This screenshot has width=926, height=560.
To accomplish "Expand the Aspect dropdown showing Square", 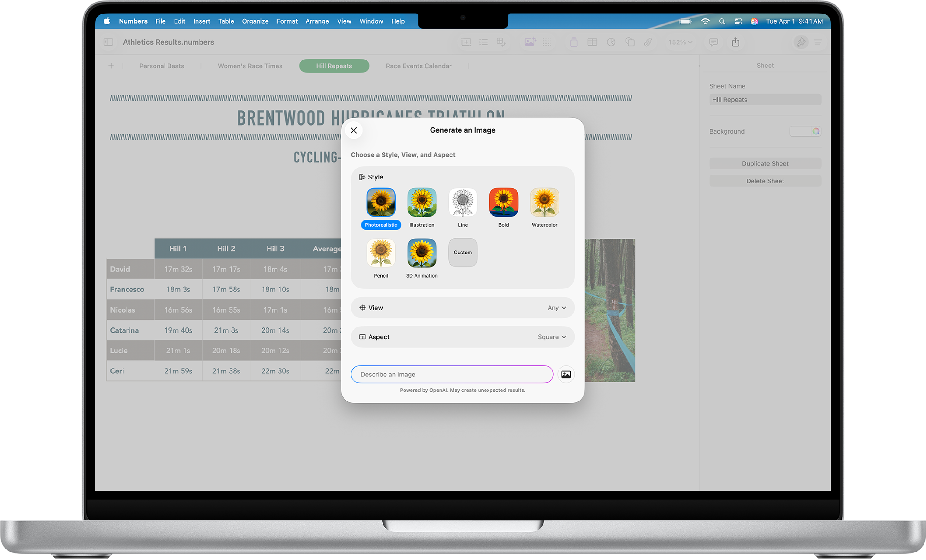I will 551,337.
